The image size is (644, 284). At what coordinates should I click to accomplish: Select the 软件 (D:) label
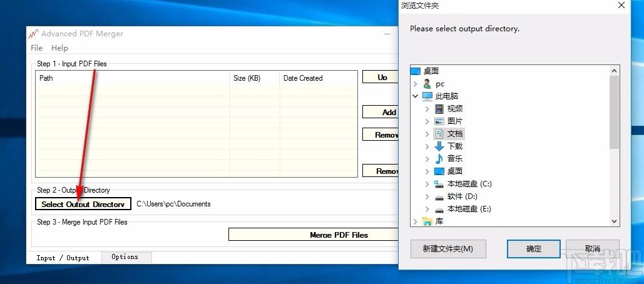point(463,196)
